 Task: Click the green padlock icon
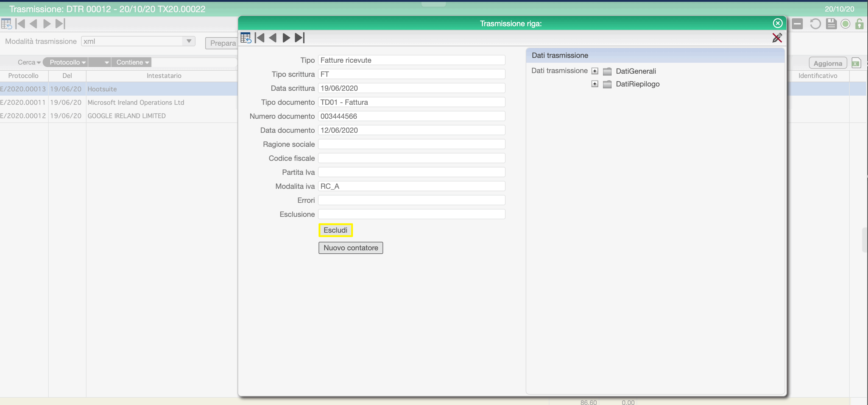click(859, 23)
